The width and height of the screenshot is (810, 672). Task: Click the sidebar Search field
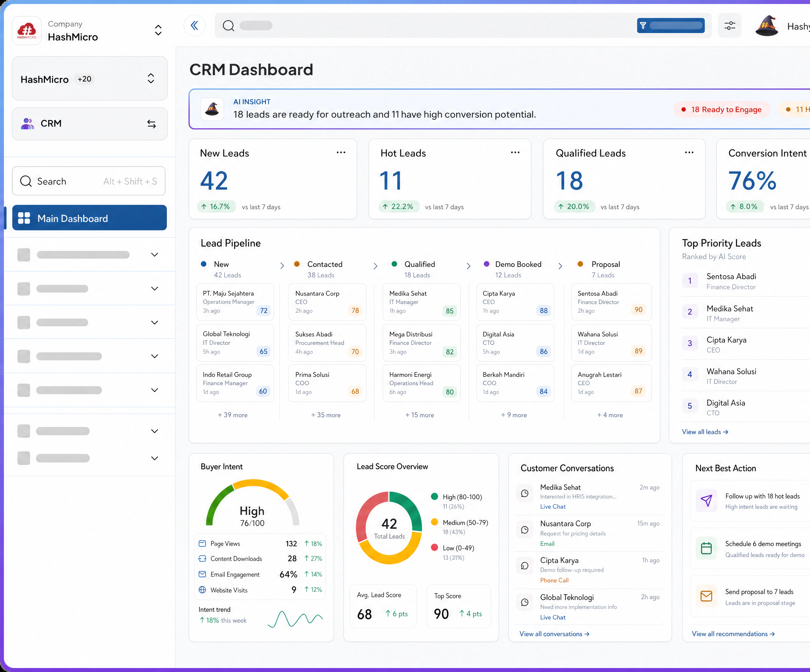tap(89, 181)
